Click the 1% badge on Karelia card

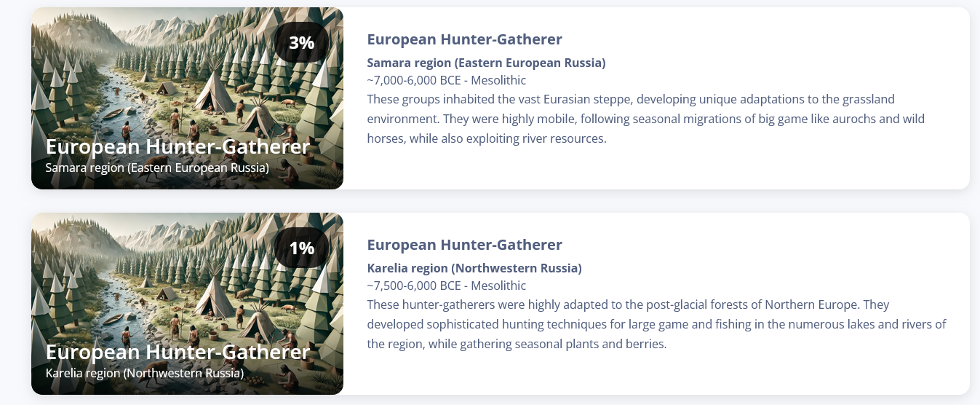[x=301, y=248]
